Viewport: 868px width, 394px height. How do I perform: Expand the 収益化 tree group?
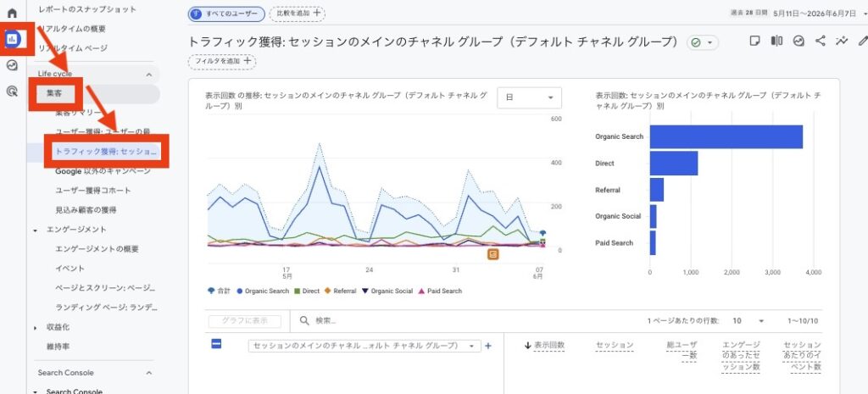click(36, 328)
